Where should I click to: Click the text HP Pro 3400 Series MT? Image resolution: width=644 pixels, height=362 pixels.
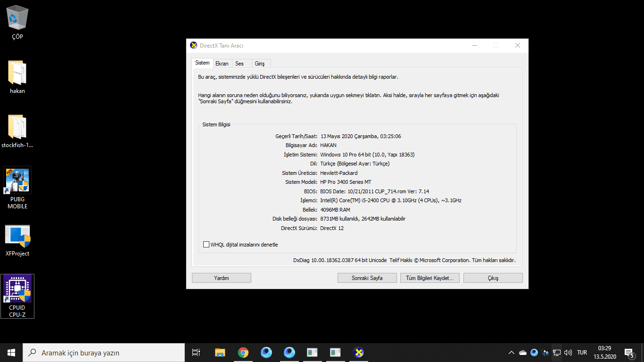[x=346, y=182]
